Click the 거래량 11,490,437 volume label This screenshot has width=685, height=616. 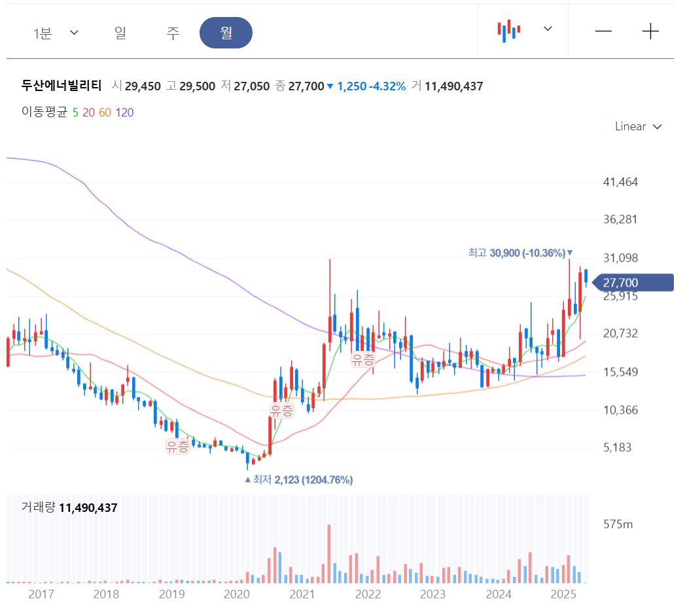69,507
